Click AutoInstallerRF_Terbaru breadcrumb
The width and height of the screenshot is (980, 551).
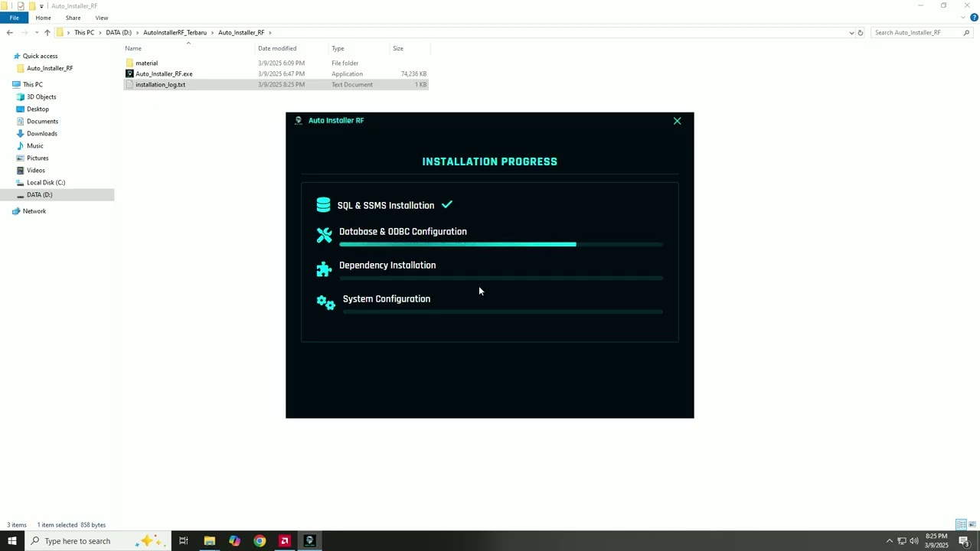click(175, 33)
